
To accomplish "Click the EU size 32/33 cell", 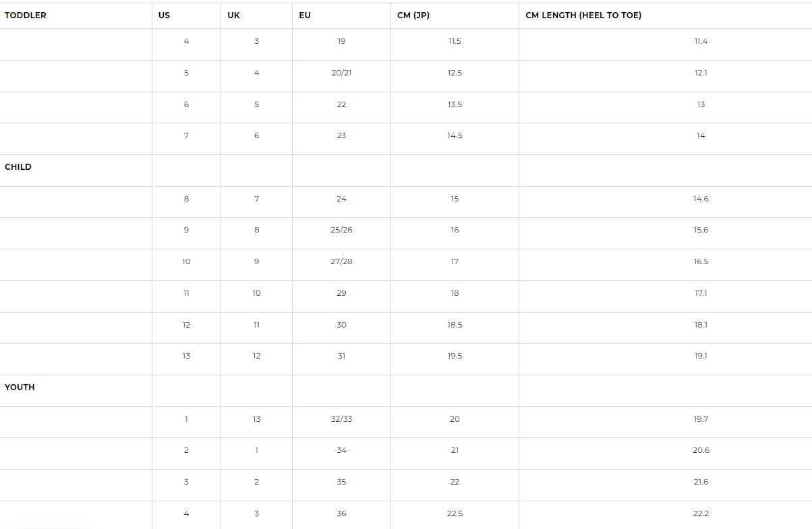I will click(341, 419).
